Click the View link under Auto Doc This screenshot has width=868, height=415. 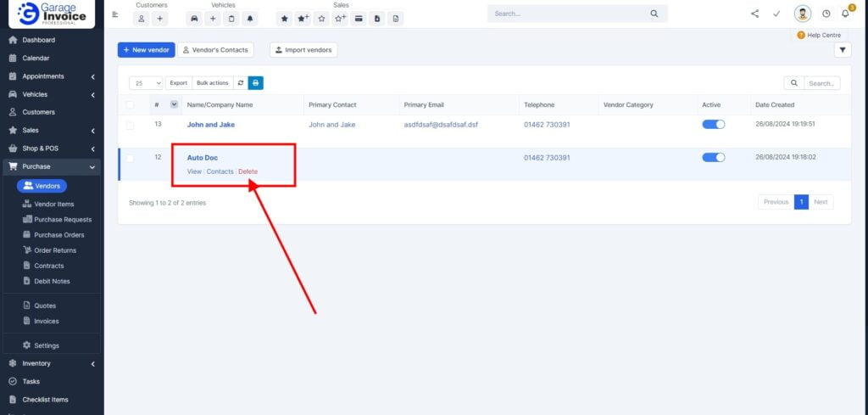pos(194,171)
